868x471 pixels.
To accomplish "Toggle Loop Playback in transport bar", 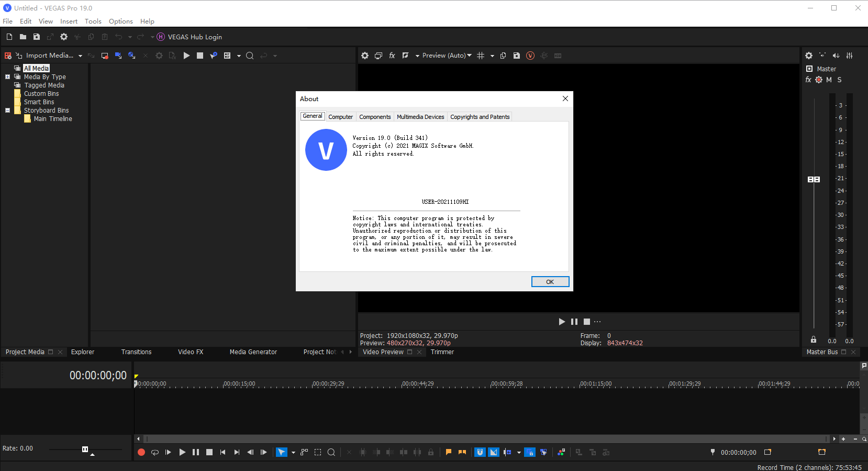I will click(155, 452).
